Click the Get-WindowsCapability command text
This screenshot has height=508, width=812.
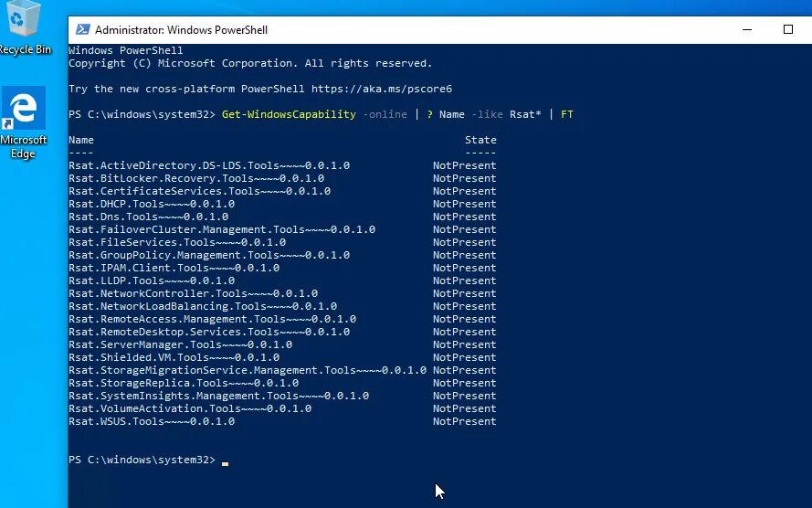pyautogui.click(x=289, y=114)
